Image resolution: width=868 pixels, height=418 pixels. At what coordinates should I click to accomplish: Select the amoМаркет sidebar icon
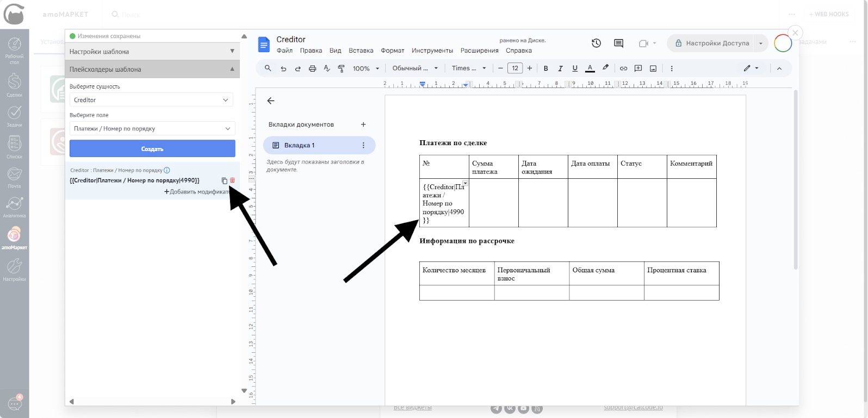(x=14, y=238)
